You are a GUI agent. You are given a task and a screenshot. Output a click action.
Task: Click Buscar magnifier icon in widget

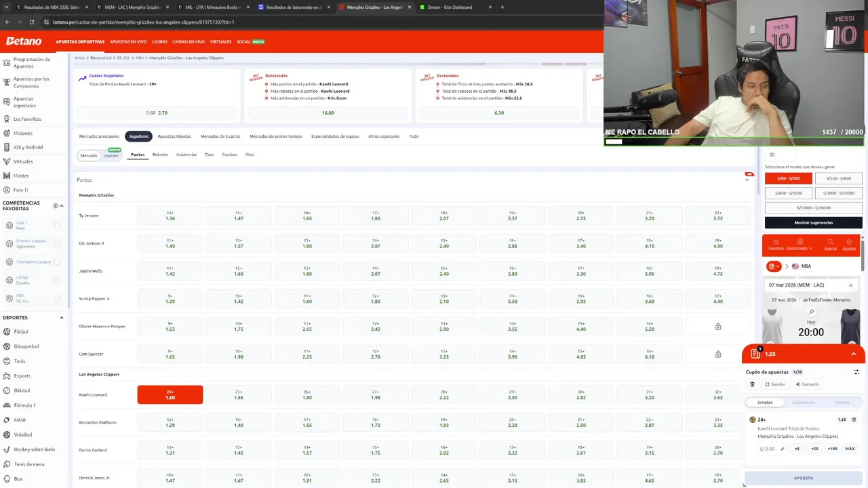830,241
